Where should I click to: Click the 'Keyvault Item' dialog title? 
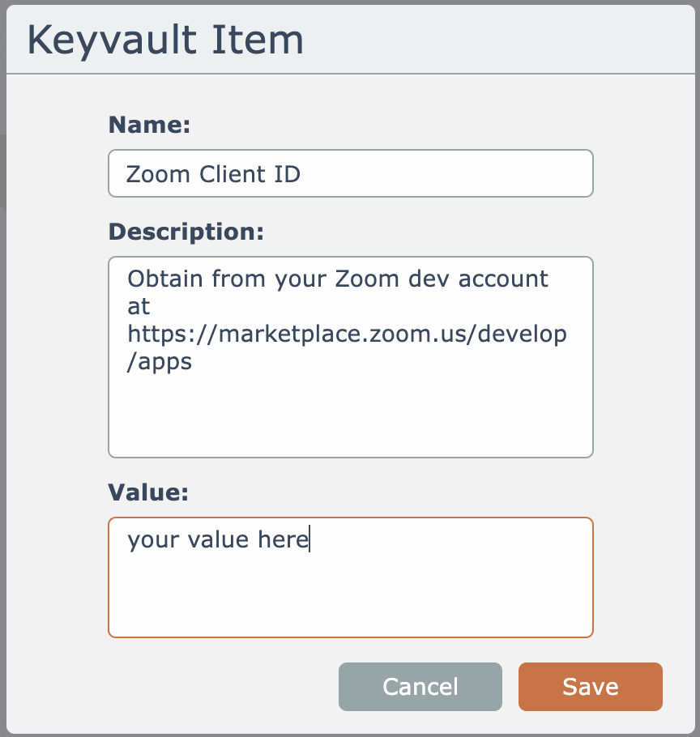pos(165,40)
